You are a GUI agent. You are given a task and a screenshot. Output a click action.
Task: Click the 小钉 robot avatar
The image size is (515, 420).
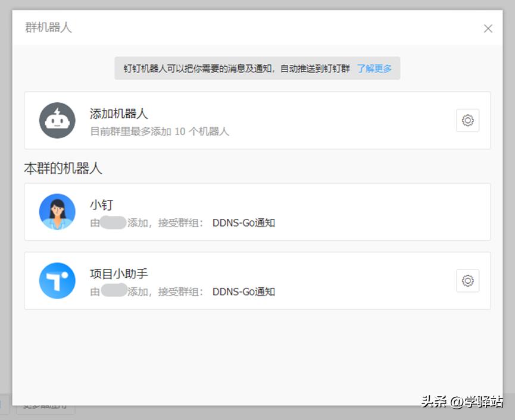pos(57,212)
